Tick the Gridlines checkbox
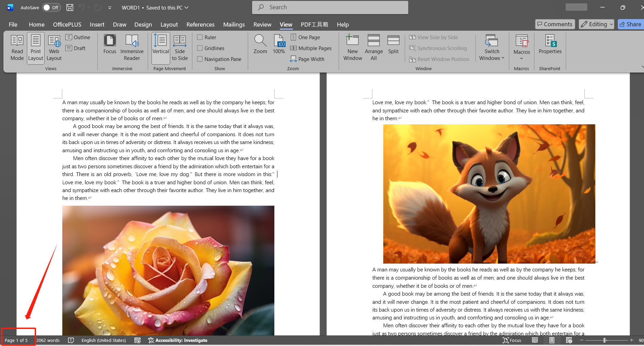The image size is (644, 346). pyautogui.click(x=200, y=48)
